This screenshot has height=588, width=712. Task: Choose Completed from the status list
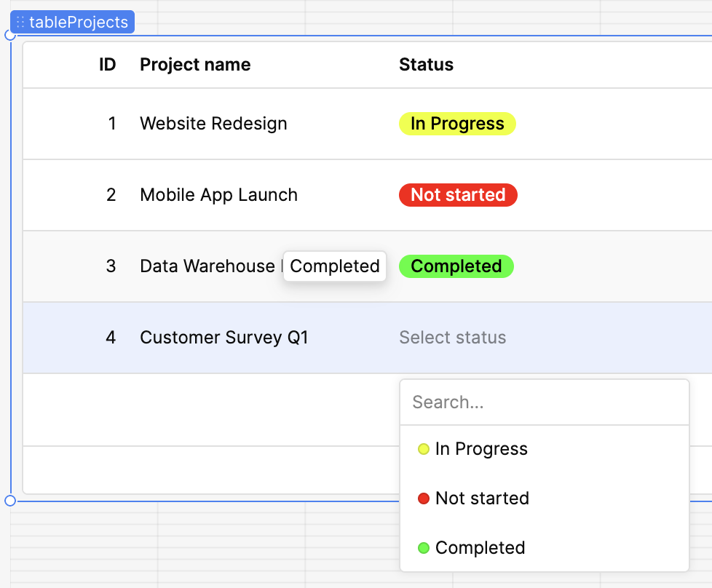(480, 548)
